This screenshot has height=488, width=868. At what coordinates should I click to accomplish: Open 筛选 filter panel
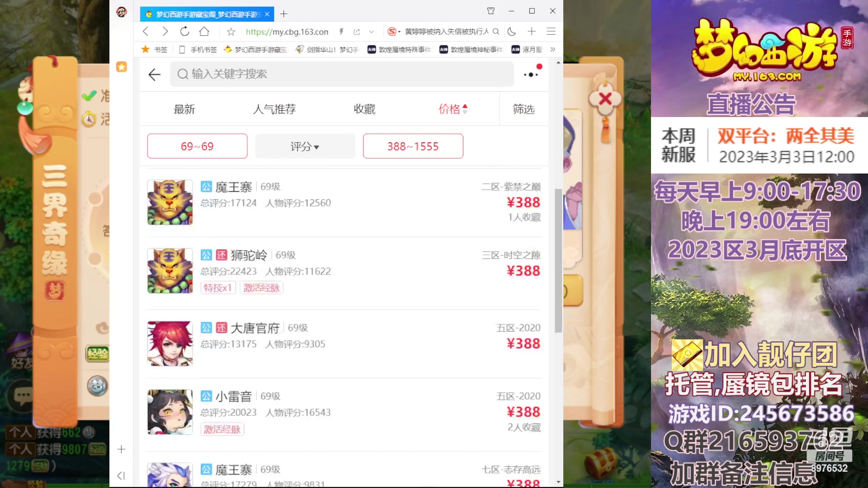[x=524, y=109]
